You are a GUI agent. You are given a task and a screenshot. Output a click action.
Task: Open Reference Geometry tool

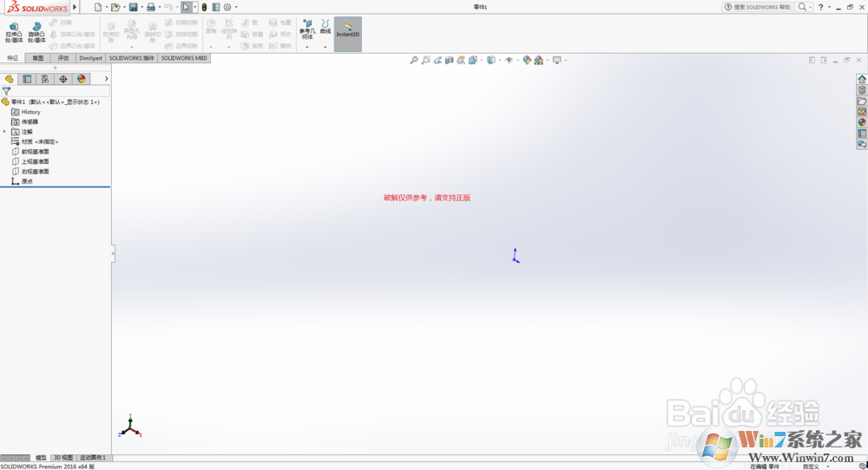pyautogui.click(x=307, y=29)
